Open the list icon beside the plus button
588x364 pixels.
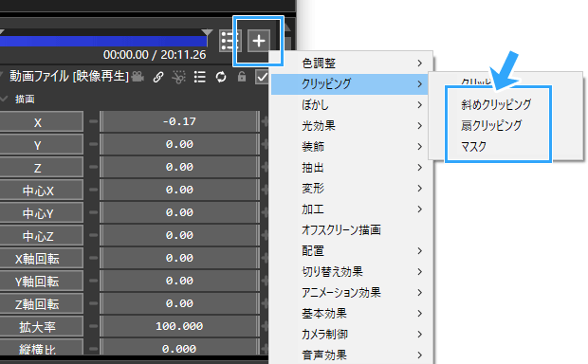[229, 41]
